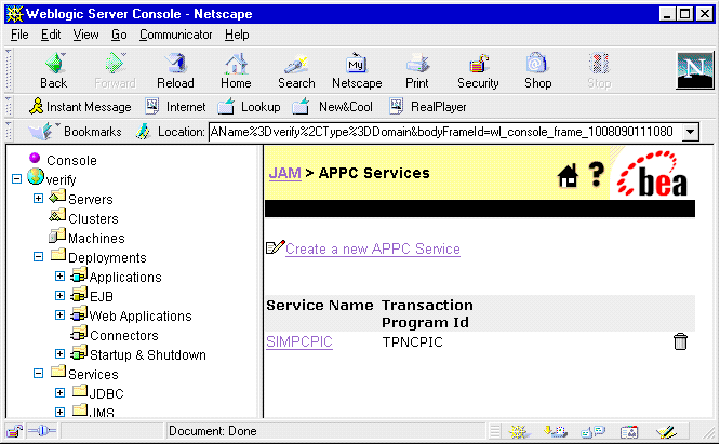Follow the JAM breadcrumb link
This screenshot has height=444, width=719.
coord(285,173)
